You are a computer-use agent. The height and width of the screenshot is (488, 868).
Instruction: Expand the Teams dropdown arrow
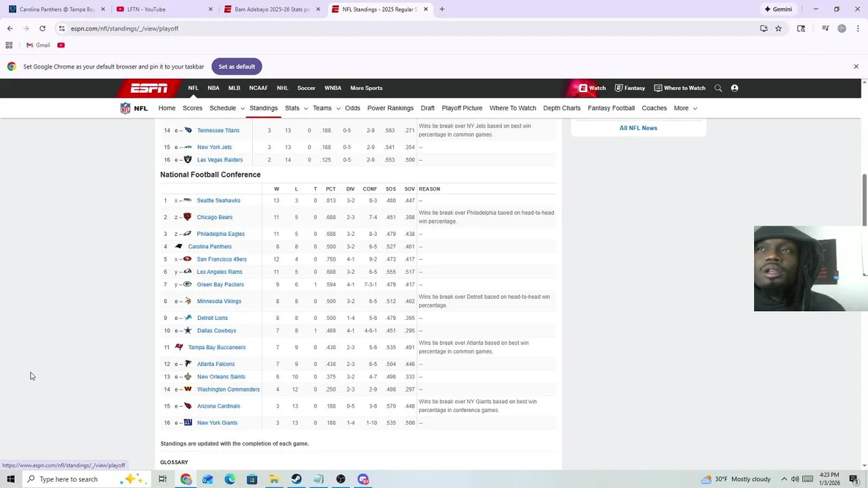pos(338,108)
